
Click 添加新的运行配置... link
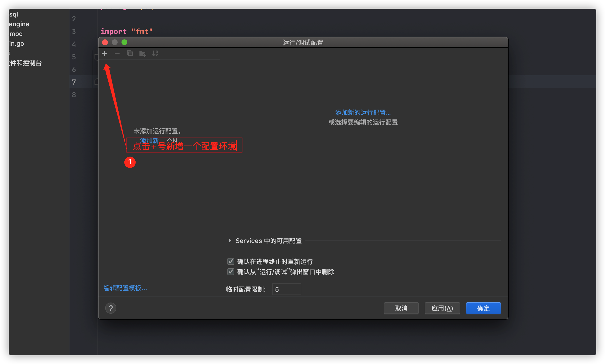coord(363,113)
